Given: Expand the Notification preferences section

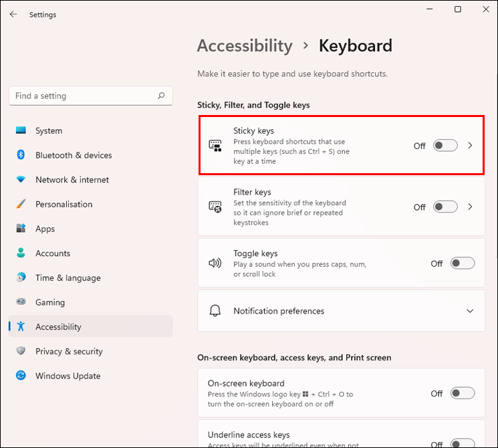Looking at the screenshot, I should pos(470,311).
